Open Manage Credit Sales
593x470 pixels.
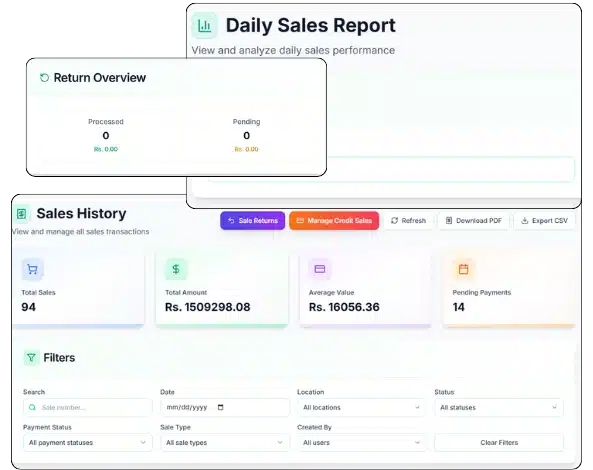[334, 220]
